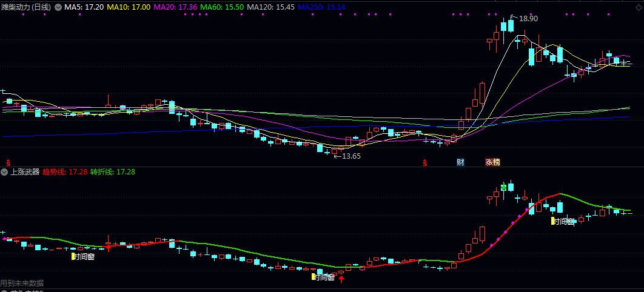Select the blue MA250: 15.14 label
This screenshot has width=644, height=292.
pyautogui.click(x=321, y=7)
